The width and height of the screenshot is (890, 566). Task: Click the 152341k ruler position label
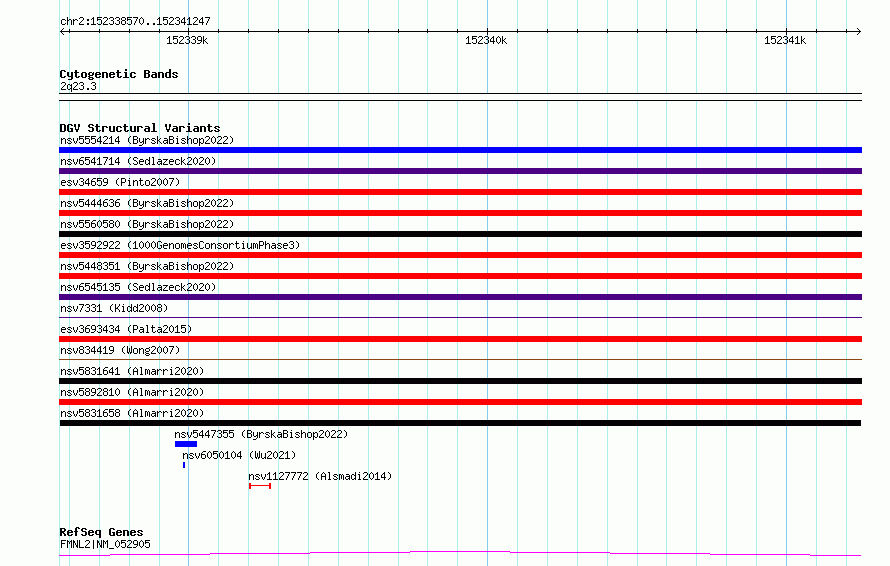click(x=785, y=40)
